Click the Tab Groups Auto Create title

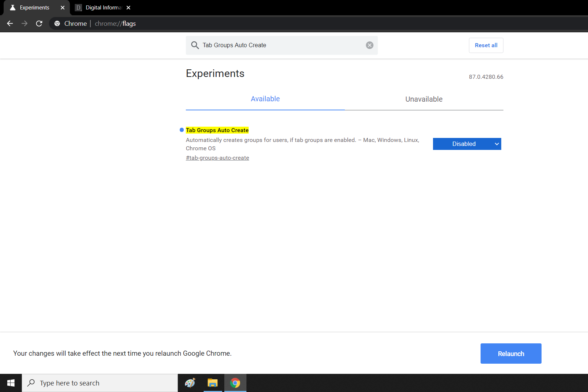217,130
